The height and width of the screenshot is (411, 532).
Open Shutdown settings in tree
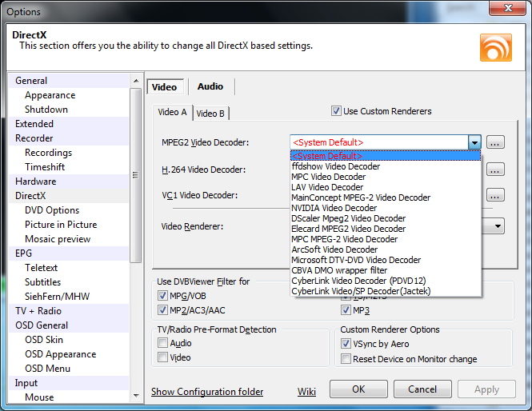[x=69, y=110]
